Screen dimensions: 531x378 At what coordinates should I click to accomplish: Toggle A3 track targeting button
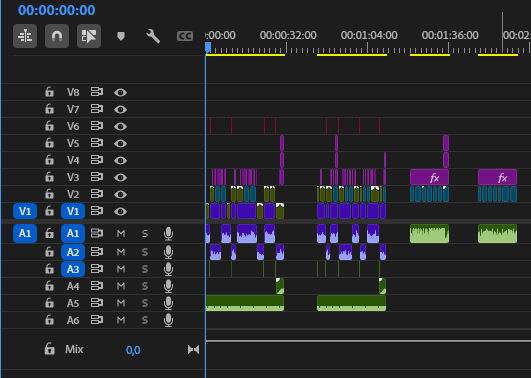pos(73,269)
